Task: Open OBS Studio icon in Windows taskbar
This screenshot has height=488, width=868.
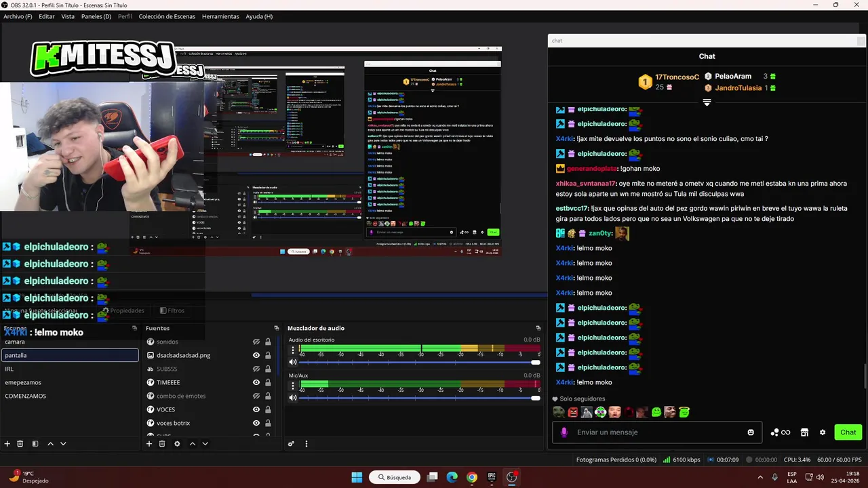Action: (x=512, y=477)
